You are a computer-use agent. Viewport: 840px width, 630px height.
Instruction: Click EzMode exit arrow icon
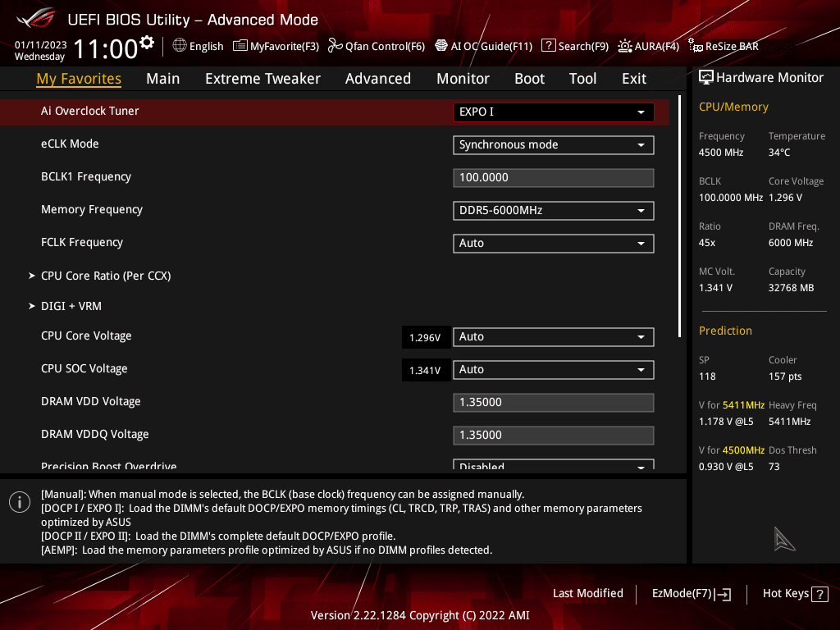click(723, 594)
